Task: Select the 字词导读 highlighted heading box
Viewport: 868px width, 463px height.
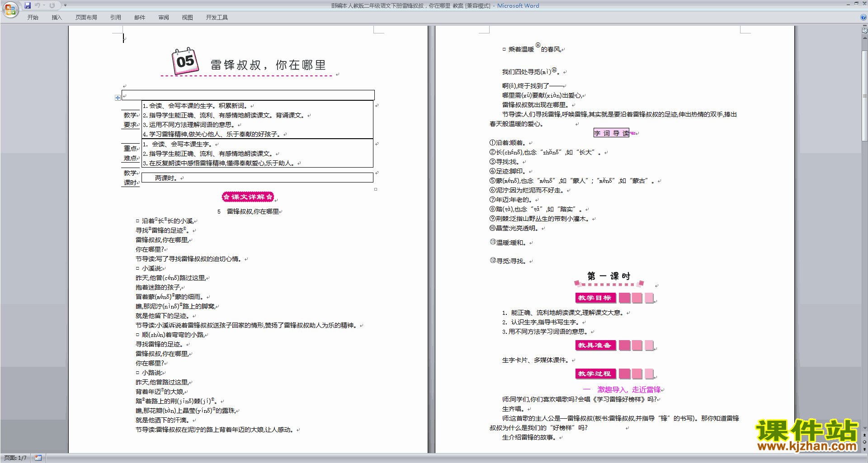Action: click(611, 133)
